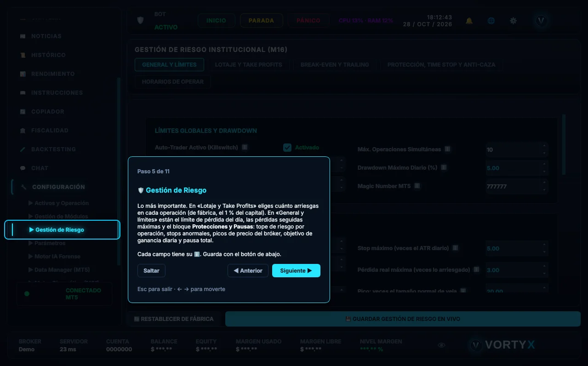
Task: Open Configuración menu section
Action: click(x=58, y=187)
